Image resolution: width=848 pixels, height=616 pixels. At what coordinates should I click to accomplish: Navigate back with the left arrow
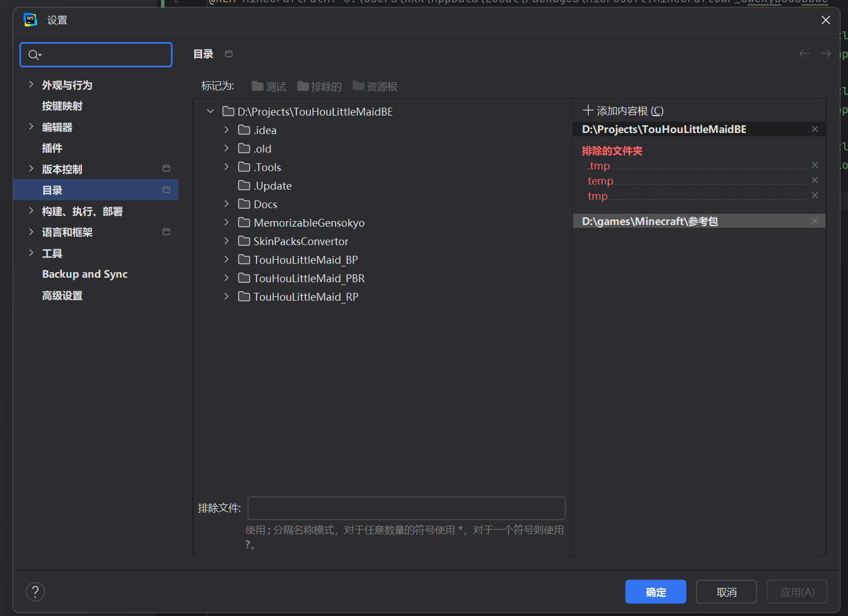pos(804,53)
